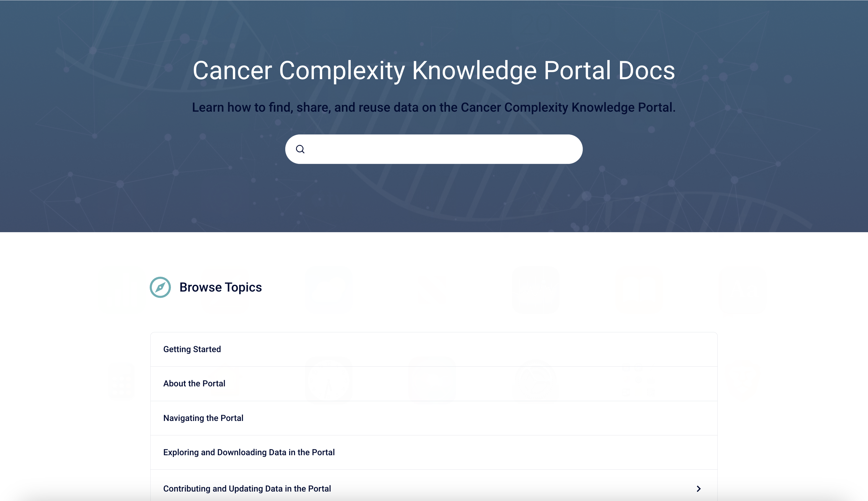Image resolution: width=868 pixels, height=501 pixels.
Task: Open Exploring and Downloading Data topic
Action: coord(249,453)
